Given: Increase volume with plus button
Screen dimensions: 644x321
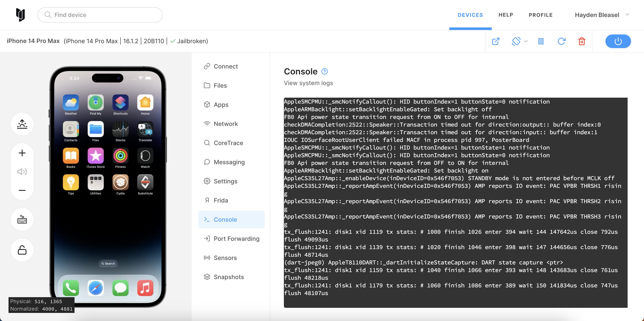Looking at the screenshot, I should pyautogui.click(x=22, y=153).
